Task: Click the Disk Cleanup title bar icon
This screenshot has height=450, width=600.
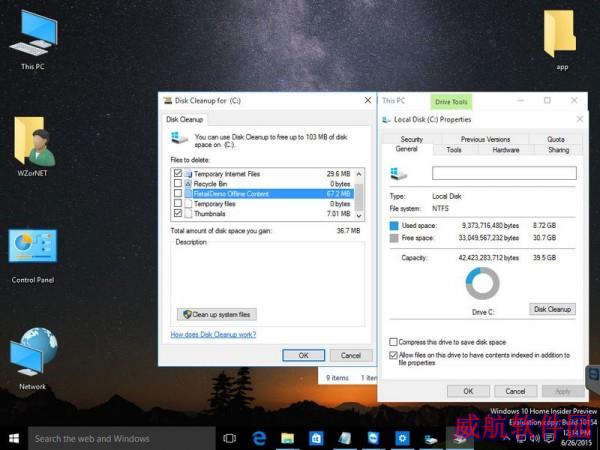Action: click(x=168, y=101)
